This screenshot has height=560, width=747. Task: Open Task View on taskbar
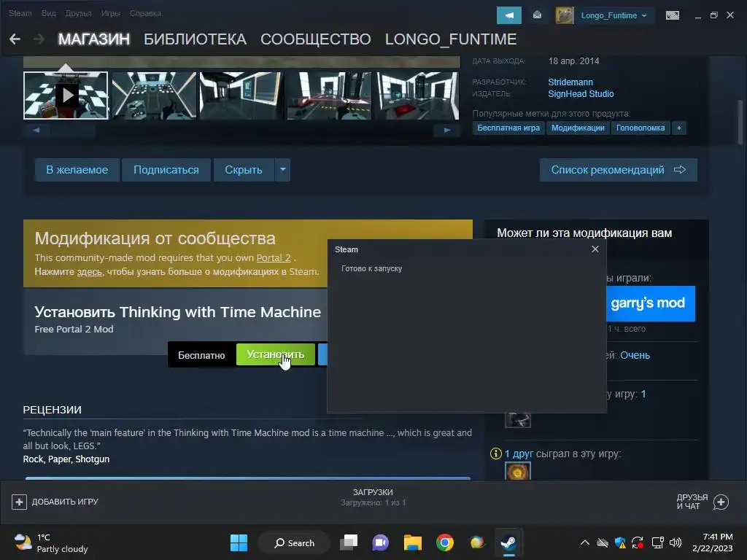pos(349,542)
